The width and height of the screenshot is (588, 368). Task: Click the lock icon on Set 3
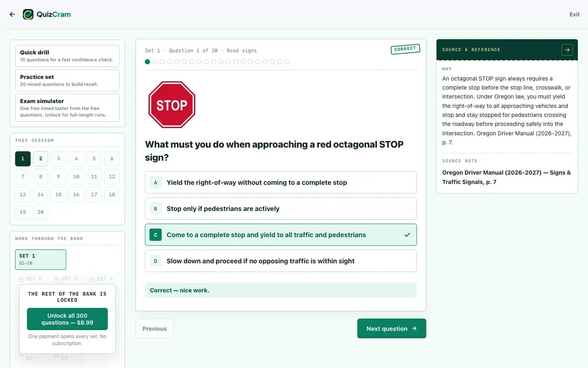tap(57, 279)
